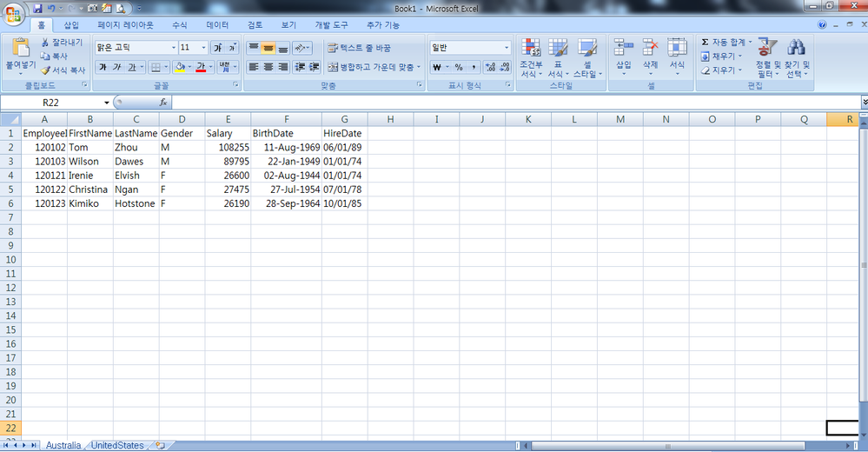
Task: Click cell containing Christina
Action: pos(89,189)
